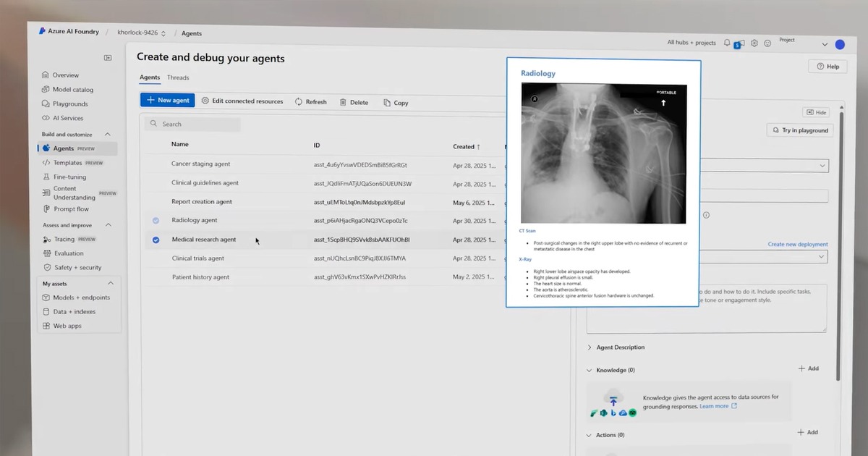Click the New agent button

tap(167, 101)
